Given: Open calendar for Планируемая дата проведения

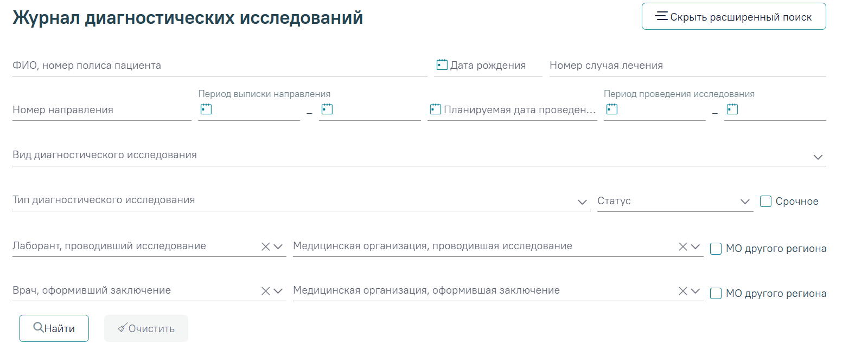Looking at the screenshot, I should click(x=436, y=109).
